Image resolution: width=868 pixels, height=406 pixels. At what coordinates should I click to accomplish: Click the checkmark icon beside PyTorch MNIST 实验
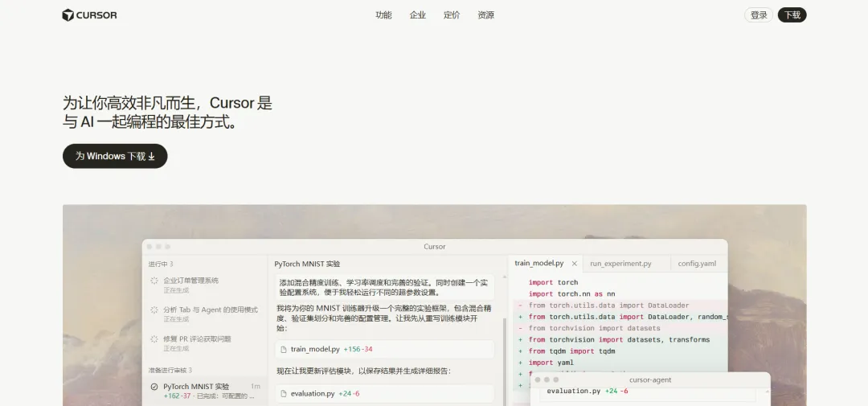point(154,387)
